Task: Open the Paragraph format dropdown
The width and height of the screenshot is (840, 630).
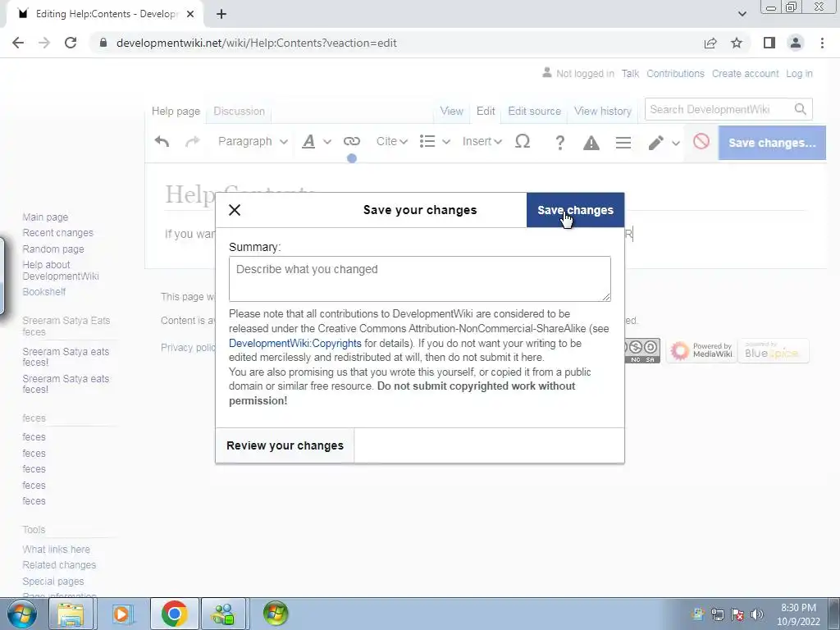Action: tap(253, 141)
